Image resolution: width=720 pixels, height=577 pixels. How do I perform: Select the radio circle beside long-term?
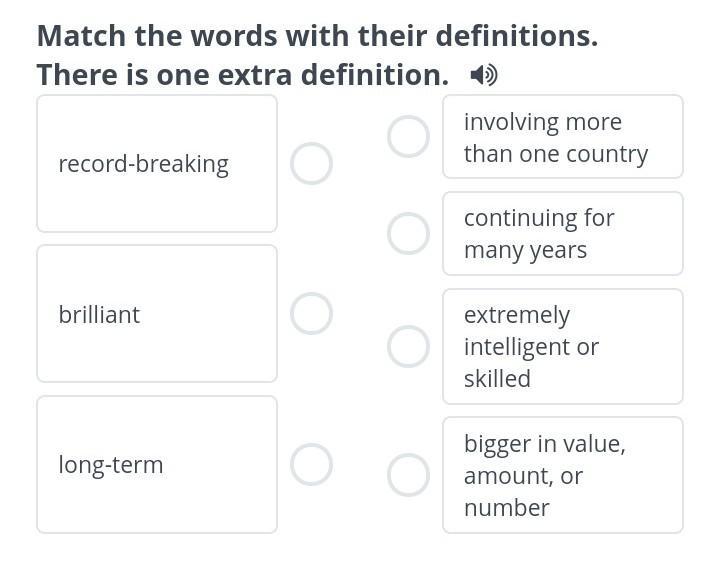(311, 464)
